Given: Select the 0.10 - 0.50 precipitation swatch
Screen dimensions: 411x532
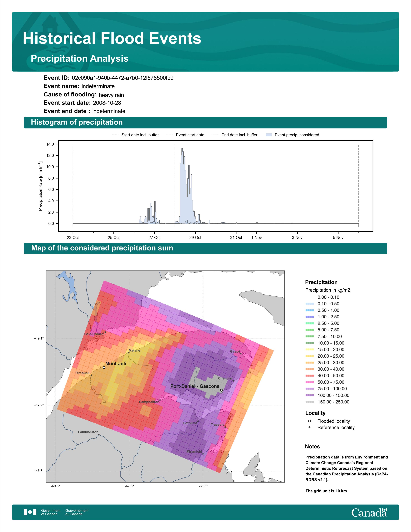Looking at the screenshot, I should tap(310, 304).
